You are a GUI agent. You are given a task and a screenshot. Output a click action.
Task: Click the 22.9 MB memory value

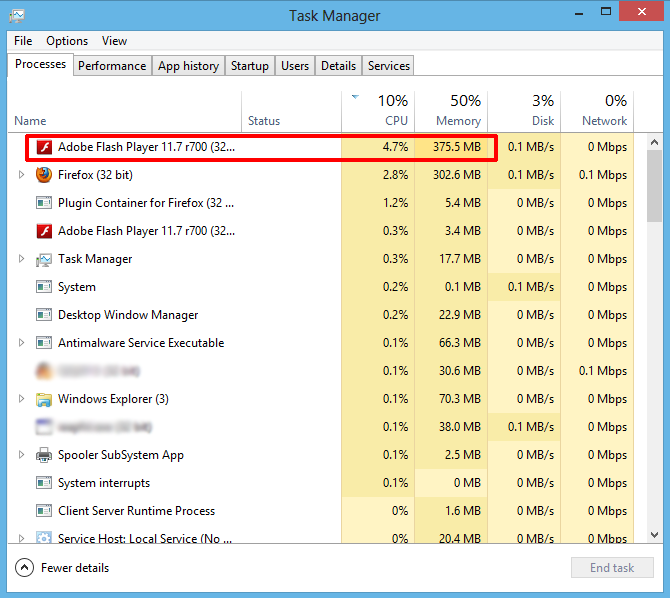460,315
